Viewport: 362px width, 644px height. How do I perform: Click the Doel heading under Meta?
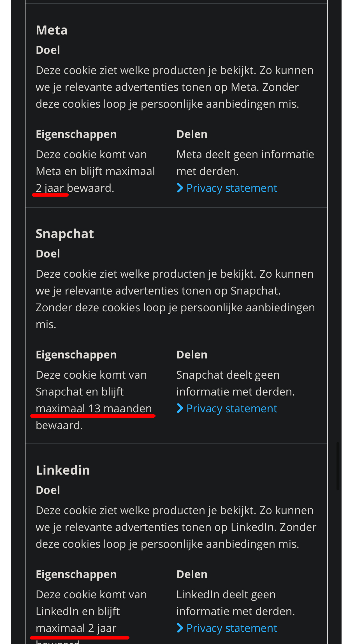(48, 50)
